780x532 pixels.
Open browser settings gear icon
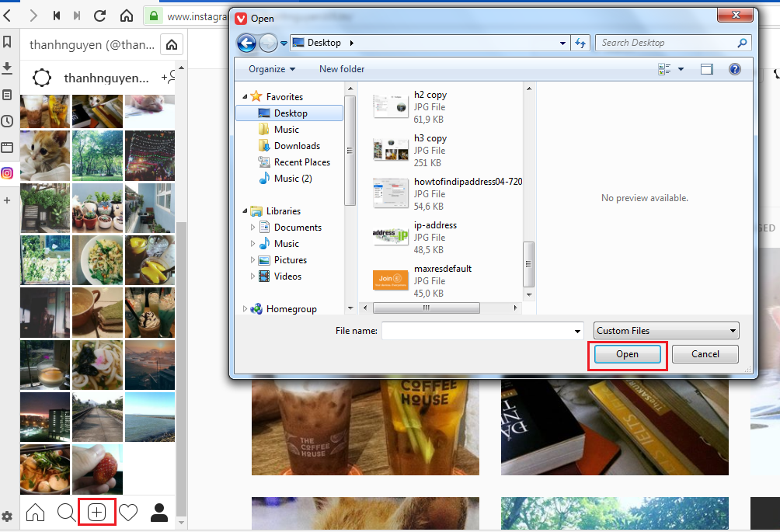tap(7, 516)
